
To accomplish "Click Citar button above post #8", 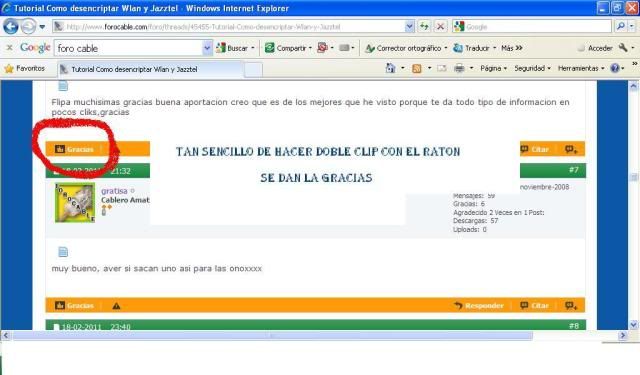I will click(x=534, y=306).
